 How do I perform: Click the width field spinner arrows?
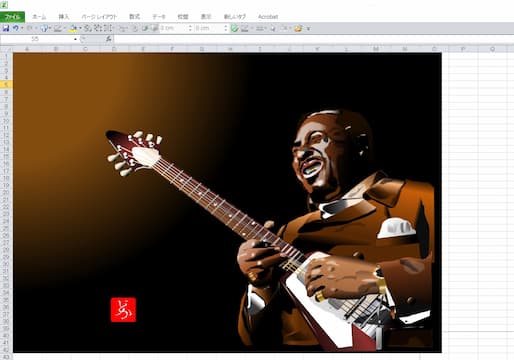(226, 28)
